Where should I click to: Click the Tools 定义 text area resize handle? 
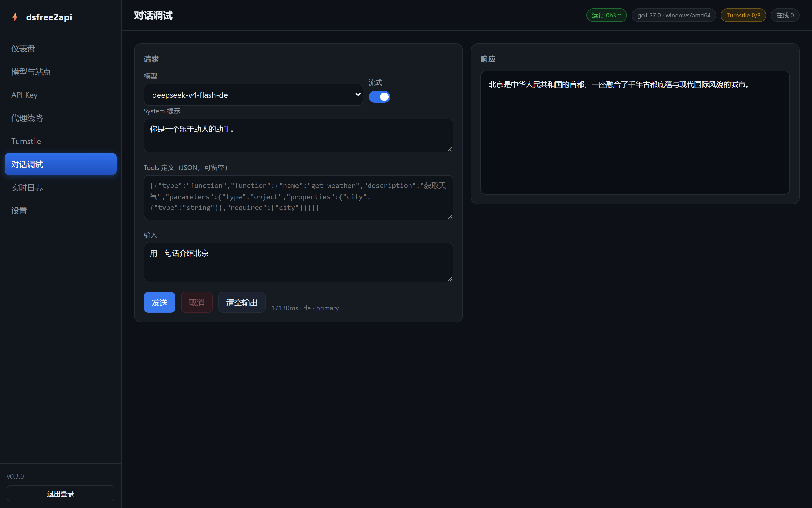click(x=450, y=217)
